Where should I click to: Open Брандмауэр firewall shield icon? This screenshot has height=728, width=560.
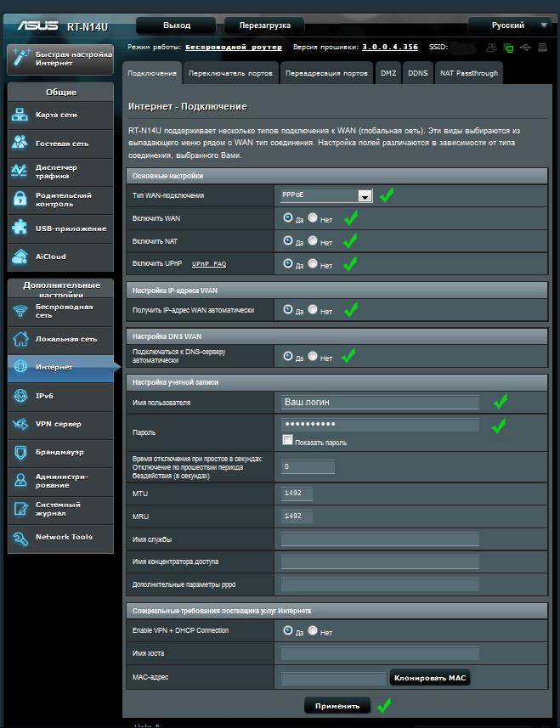pos(20,452)
